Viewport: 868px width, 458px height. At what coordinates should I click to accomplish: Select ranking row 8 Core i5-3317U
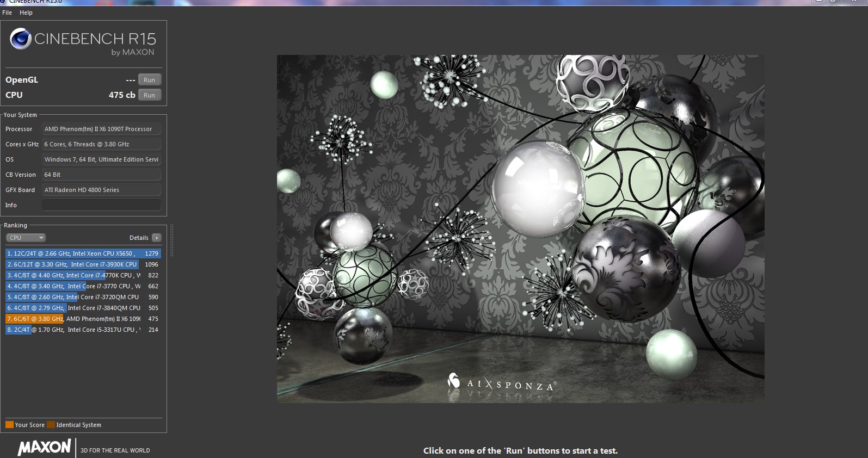pyautogui.click(x=83, y=330)
